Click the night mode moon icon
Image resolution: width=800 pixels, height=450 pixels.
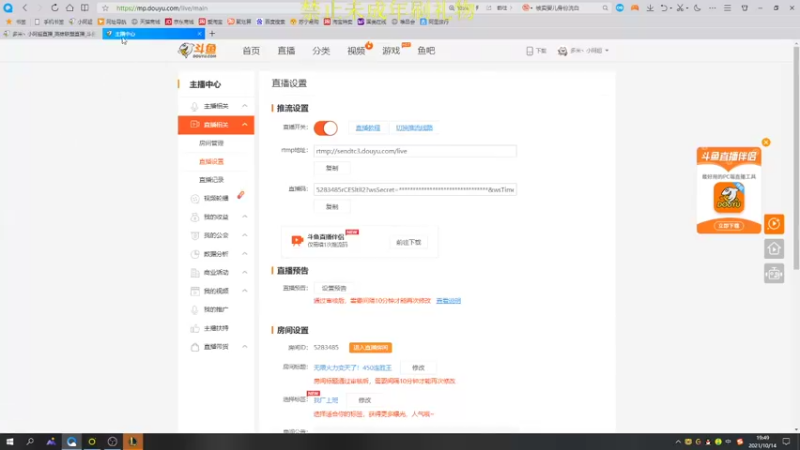pyautogui.click(x=697, y=8)
